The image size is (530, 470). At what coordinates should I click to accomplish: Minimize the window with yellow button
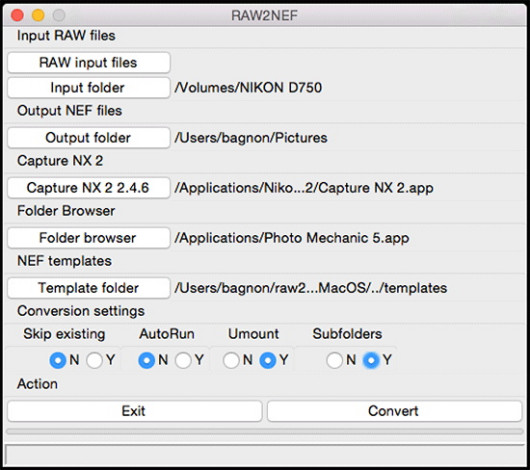click(x=38, y=15)
